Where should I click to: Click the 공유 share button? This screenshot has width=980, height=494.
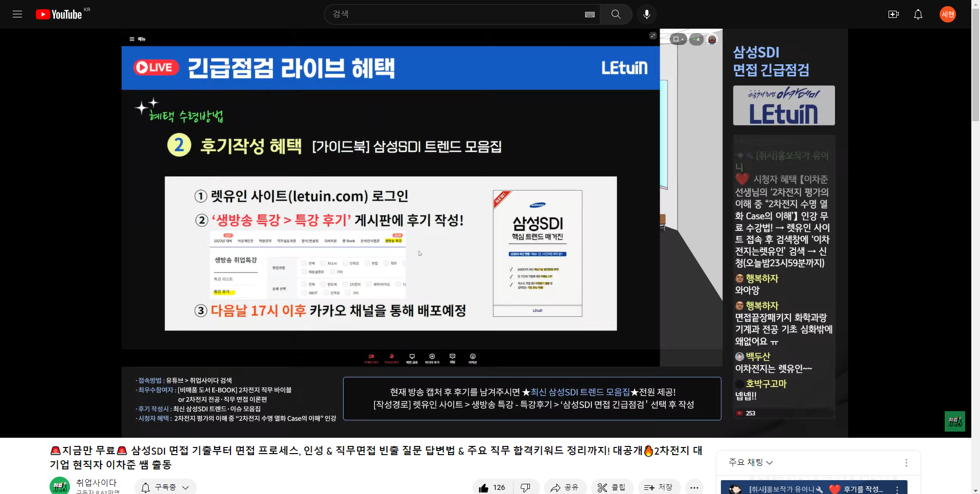click(565, 487)
